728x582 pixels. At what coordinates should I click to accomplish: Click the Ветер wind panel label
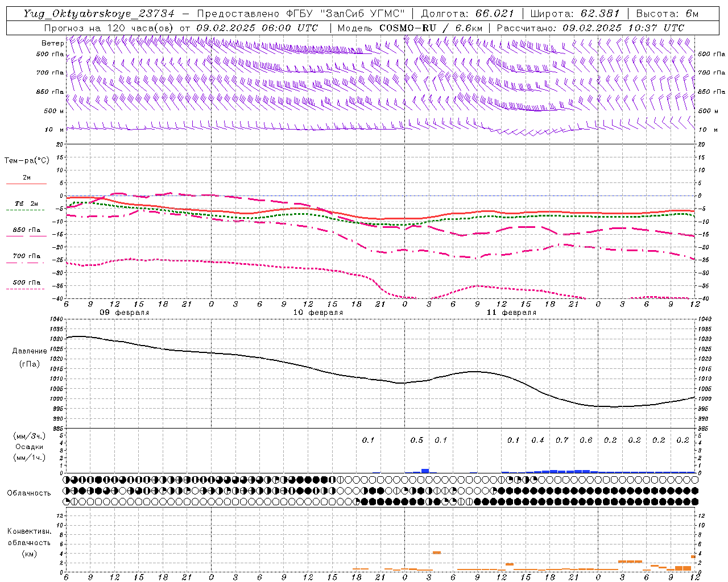pos(52,43)
